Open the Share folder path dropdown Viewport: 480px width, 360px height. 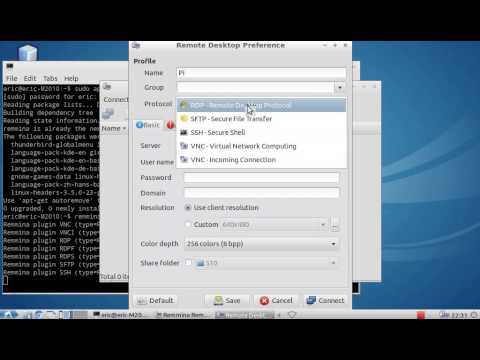coord(266,263)
